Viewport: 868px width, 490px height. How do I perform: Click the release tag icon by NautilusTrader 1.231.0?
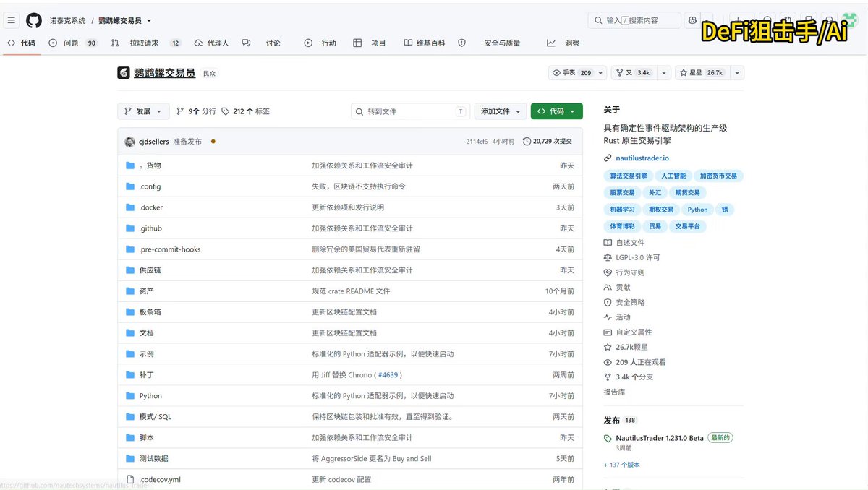pyautogui.click(x=608, y=439)
